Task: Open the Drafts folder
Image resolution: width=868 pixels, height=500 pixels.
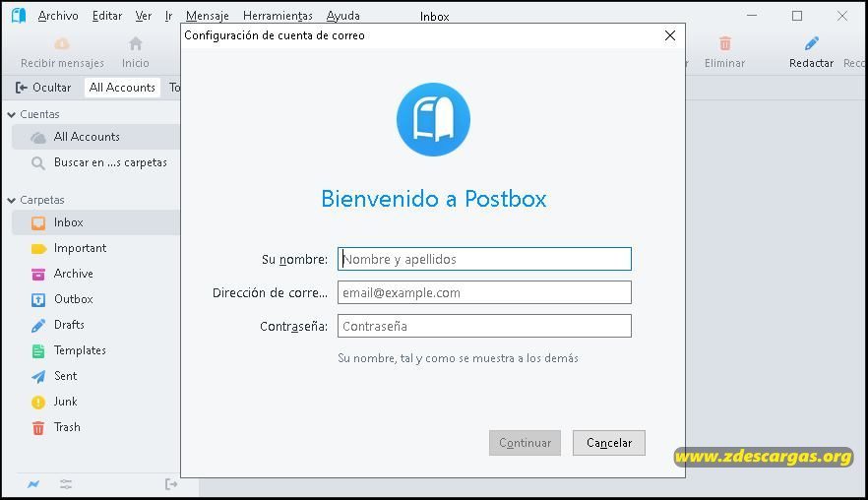Action: (95, 325)
